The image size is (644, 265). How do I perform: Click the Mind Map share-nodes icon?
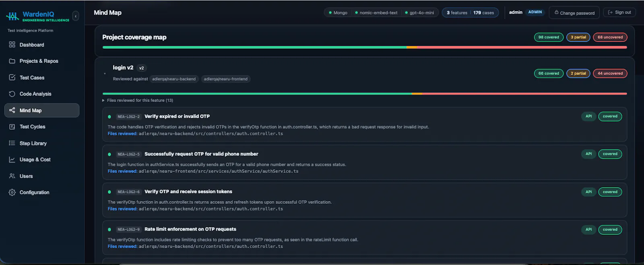coord(12,110)
